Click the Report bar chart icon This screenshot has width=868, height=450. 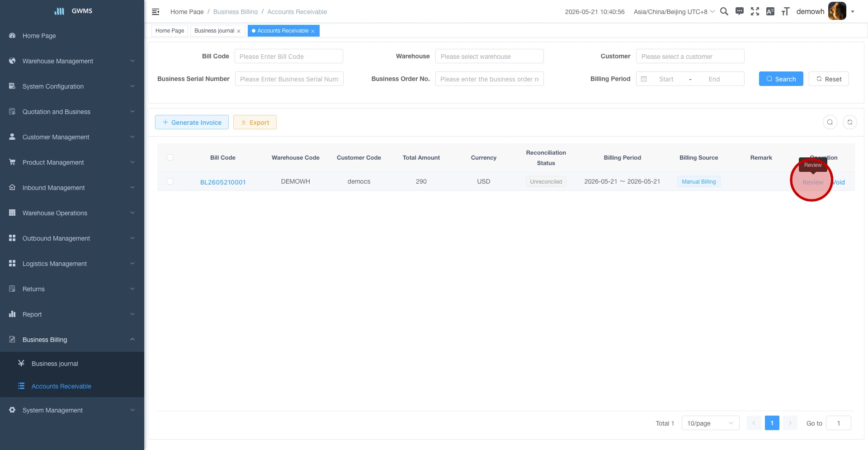pos(12,314)
